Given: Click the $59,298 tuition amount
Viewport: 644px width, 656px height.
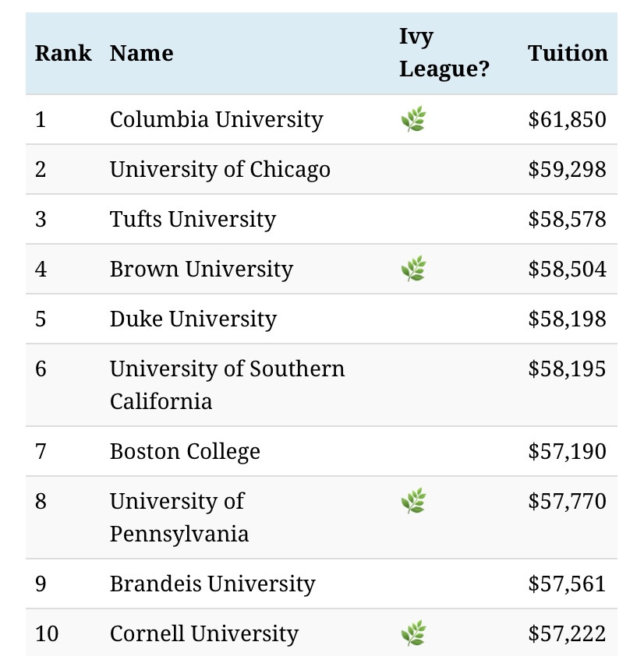Looking at the screenshot, I should coord(567,169).
